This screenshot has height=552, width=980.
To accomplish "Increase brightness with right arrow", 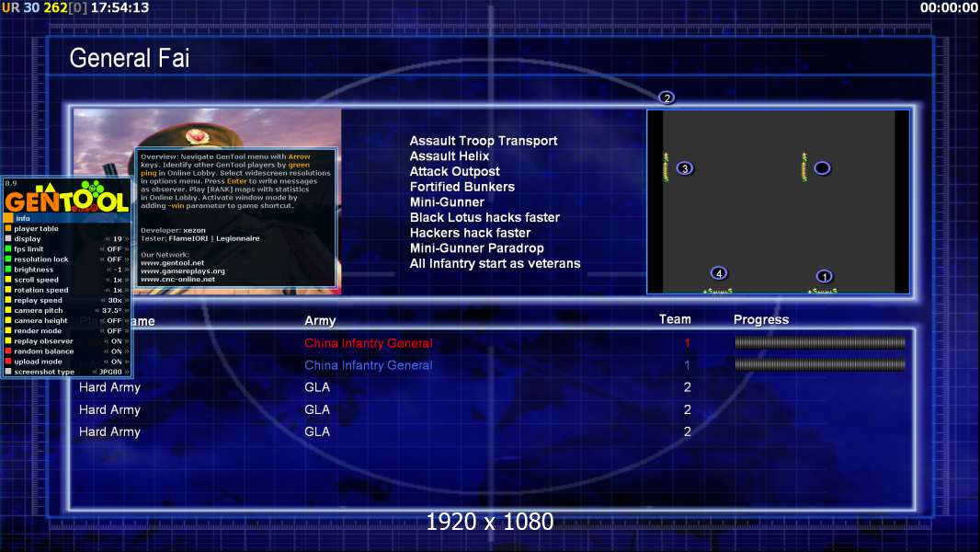I will 127,270.
